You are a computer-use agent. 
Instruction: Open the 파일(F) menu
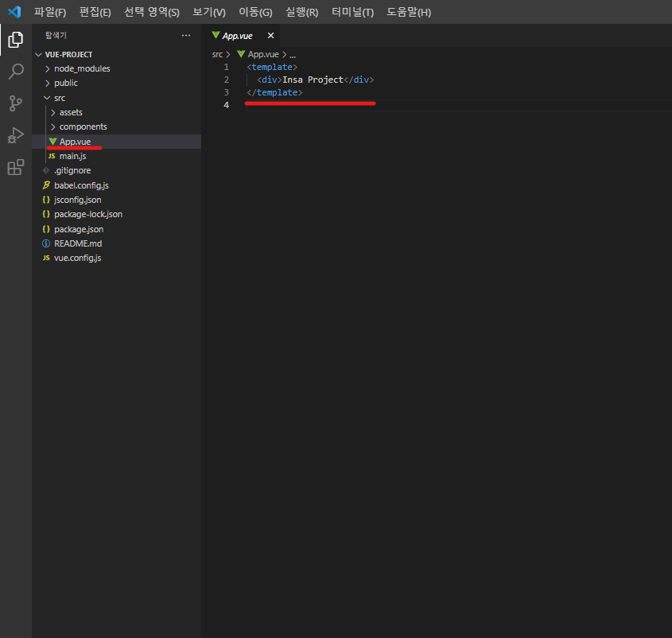50,12
